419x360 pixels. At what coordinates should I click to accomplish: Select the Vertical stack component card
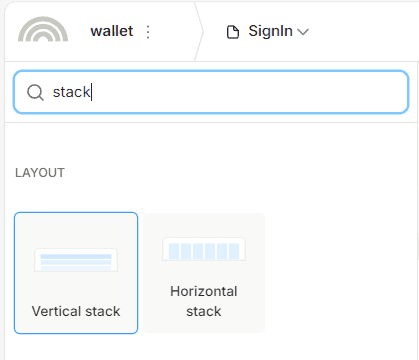(76, 273)
